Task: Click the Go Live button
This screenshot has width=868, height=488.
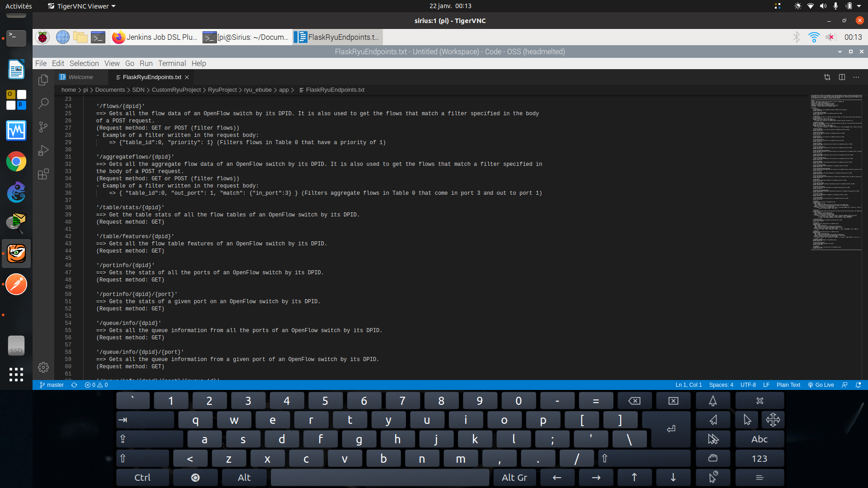Action: pyautogui.click(x=821, y=385)
